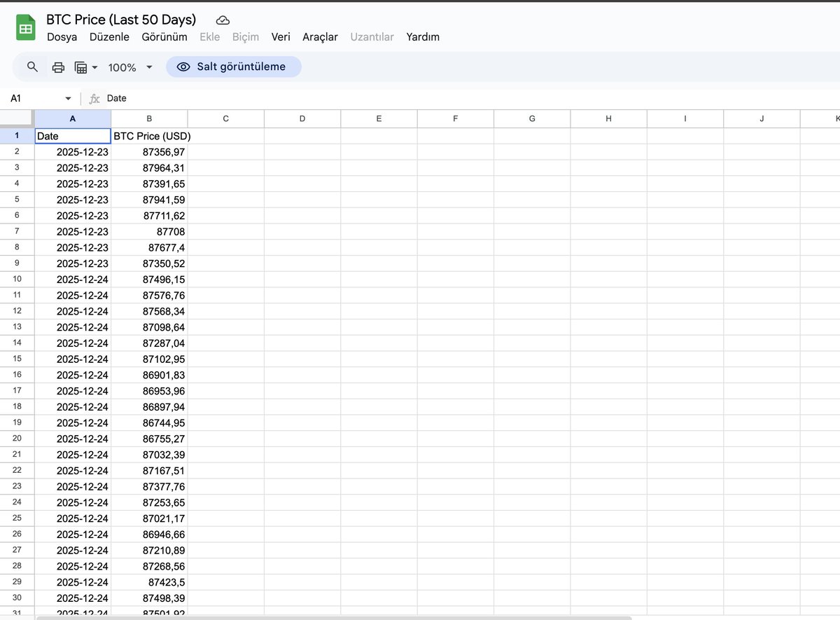The width and height of the screenshot is (840, 620).
Task: Select row 7 header
Action: click(17, 231)
